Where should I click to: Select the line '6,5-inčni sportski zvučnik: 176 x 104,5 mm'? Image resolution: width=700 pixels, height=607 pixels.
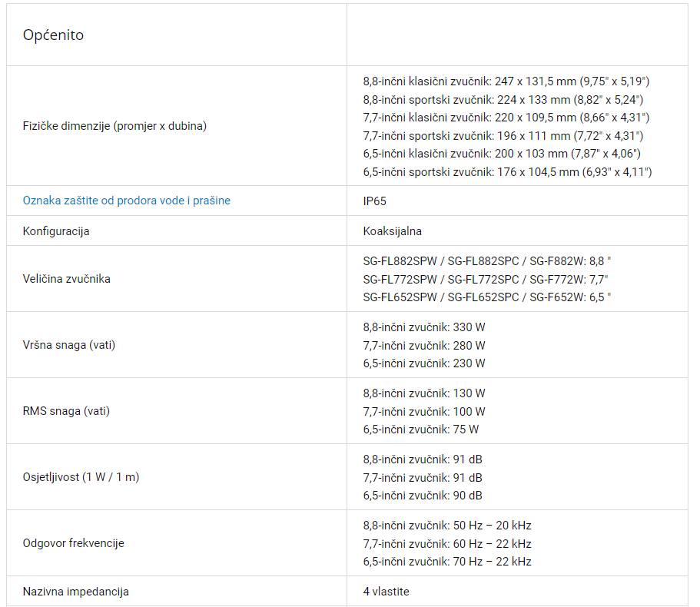[x=508, y=172]
